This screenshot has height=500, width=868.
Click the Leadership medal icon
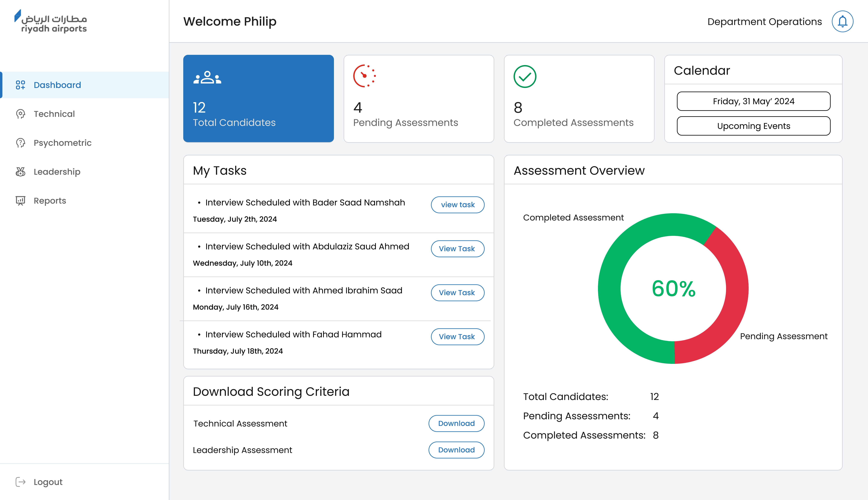(x=21, y=172)
